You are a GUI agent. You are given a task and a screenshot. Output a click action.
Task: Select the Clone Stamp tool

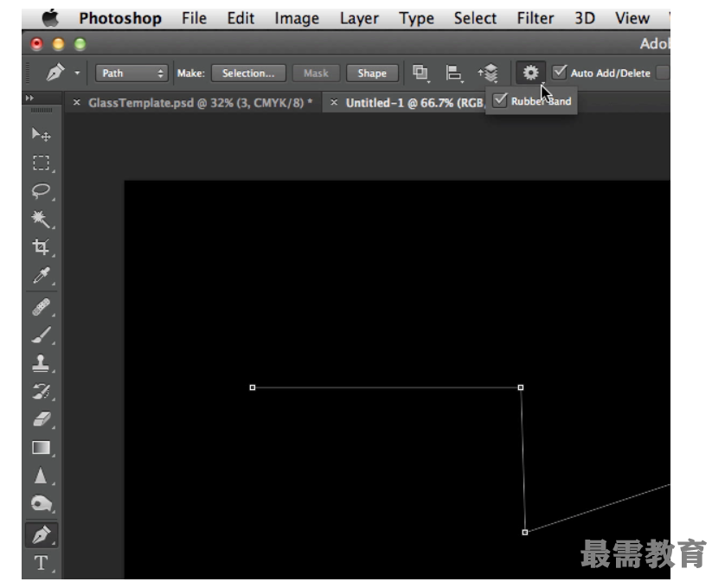coord(41,363)
